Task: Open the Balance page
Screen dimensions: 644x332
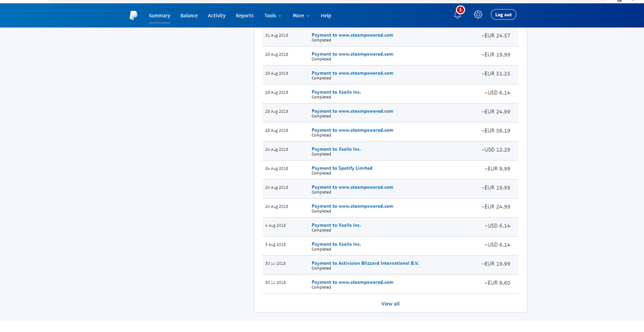Action: [x=189, y=15]
